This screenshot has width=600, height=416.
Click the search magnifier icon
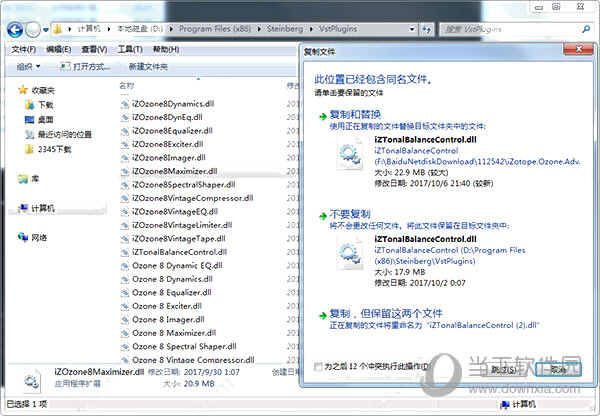click(586, 29)
